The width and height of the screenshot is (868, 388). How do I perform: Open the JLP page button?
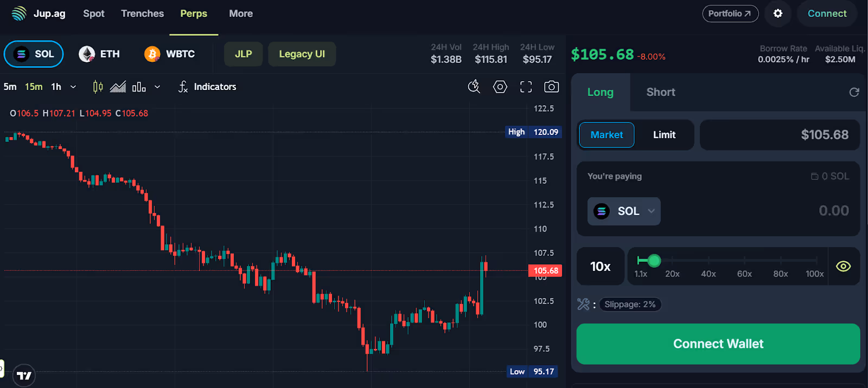pos(244,54)
